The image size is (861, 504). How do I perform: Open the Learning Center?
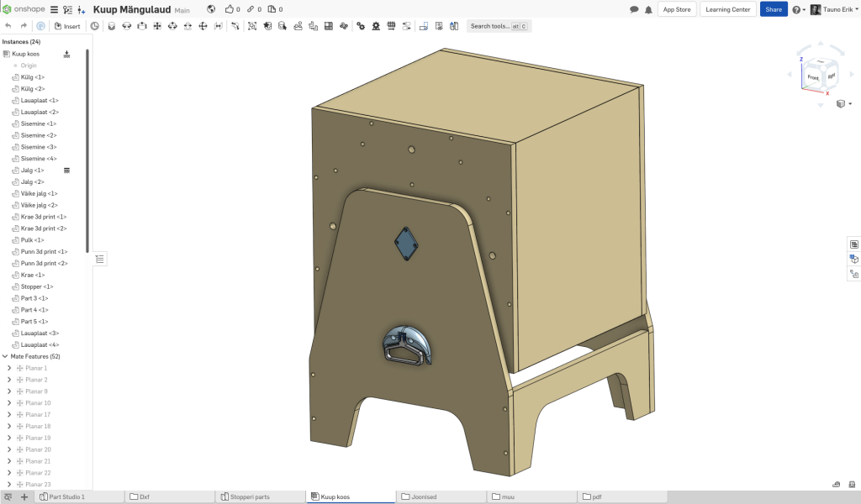(x=728, y=9)
